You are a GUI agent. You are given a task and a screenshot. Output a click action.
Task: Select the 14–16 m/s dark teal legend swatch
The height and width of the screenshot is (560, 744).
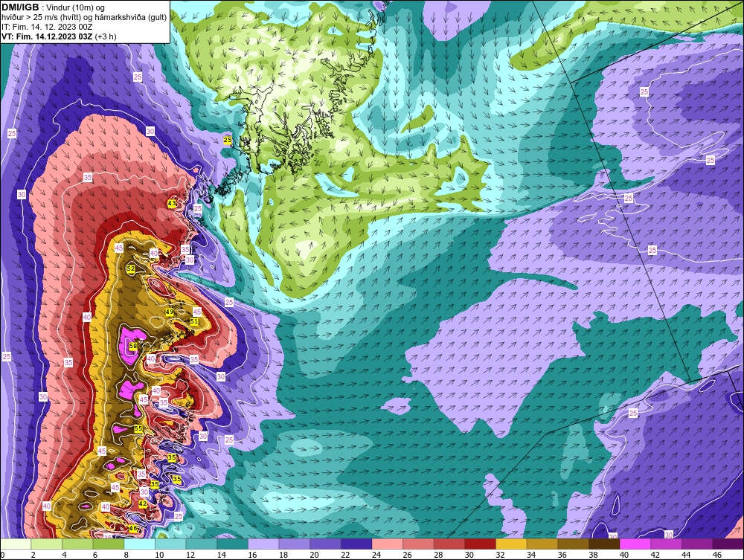tap(232, 544)
